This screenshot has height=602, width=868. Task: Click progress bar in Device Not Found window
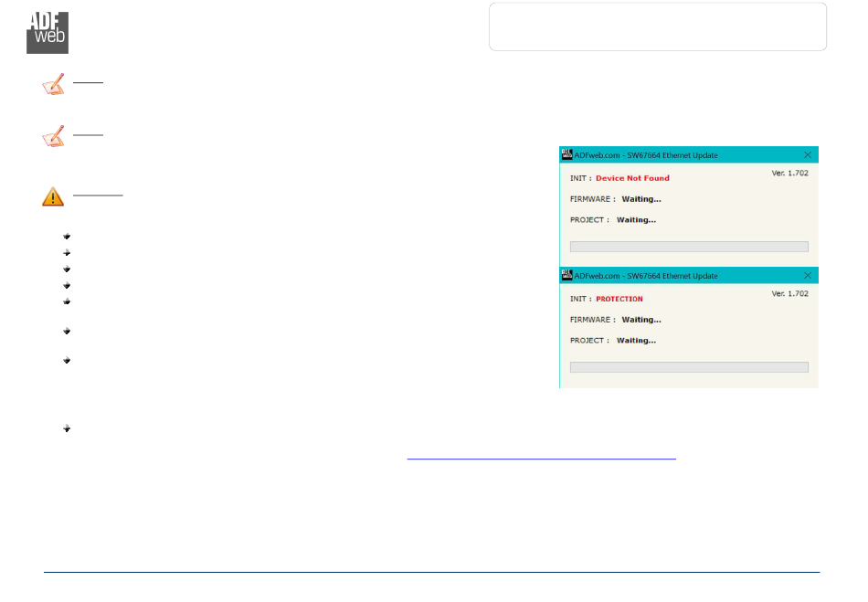(x=688, y=247)
